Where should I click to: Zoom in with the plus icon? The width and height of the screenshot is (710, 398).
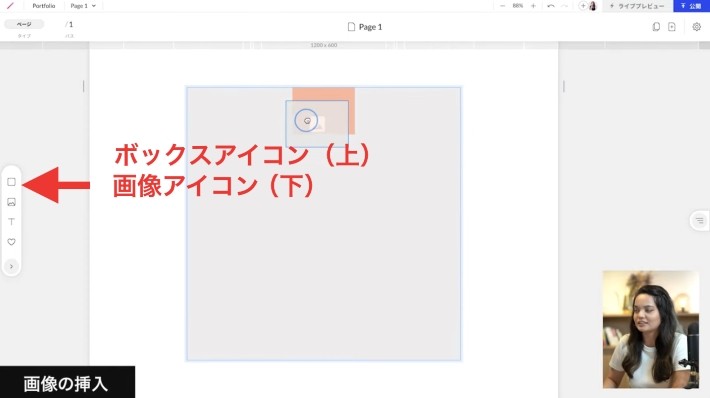point(533,6)
